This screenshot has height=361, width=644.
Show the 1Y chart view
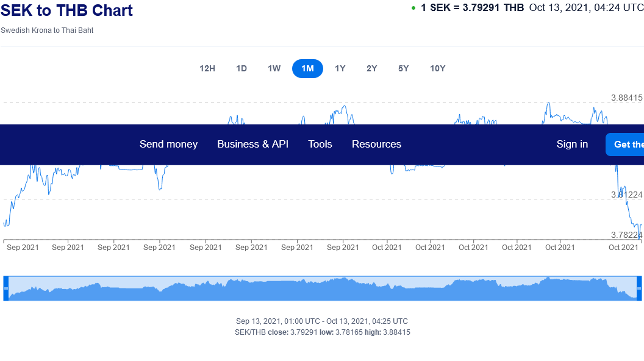pyautogui.click(x=340, y=68)
